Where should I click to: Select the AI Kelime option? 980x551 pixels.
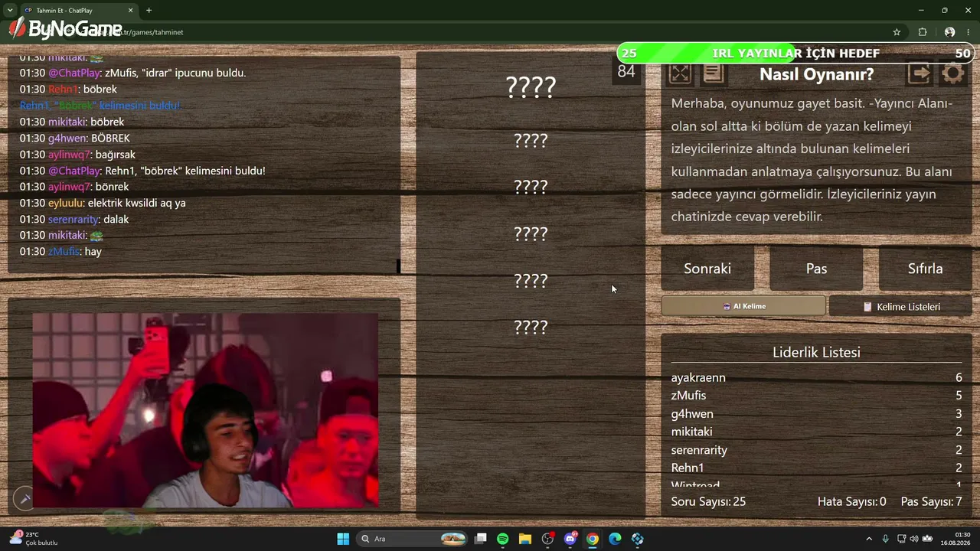pyautogui.click(x=743, y=306)
